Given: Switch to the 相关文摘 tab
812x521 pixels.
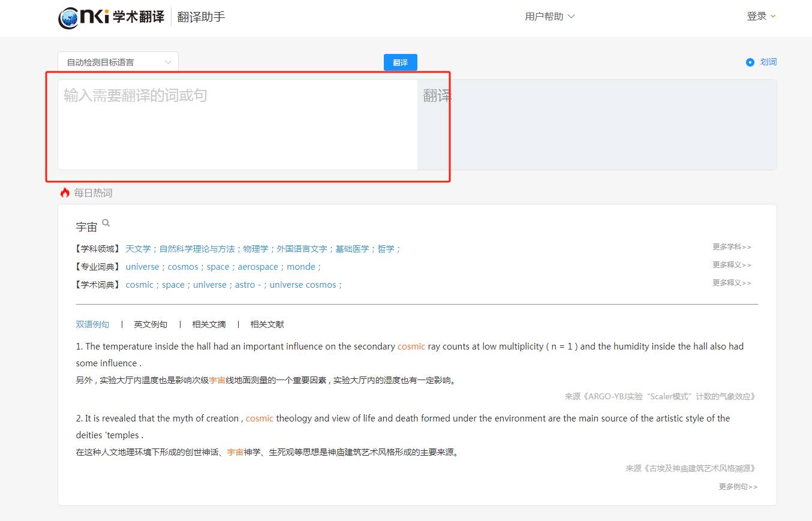Looking at the screenshot, I should coord(209,324).
